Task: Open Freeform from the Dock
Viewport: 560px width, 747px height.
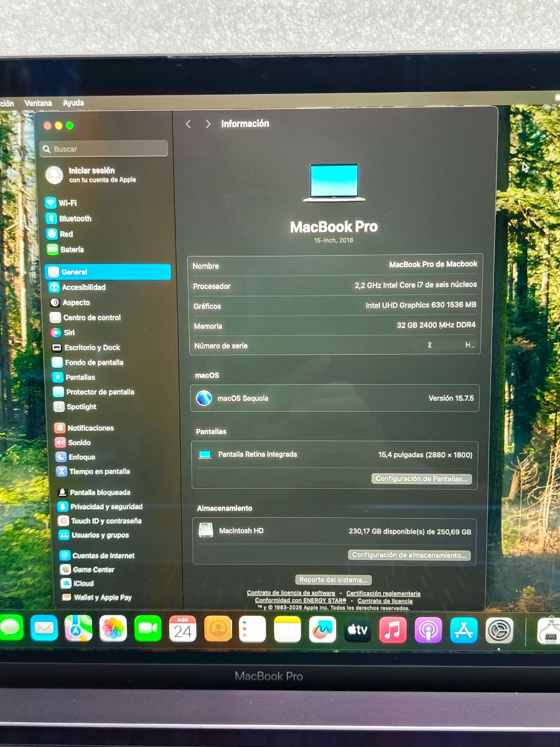Action: (322, 629)
